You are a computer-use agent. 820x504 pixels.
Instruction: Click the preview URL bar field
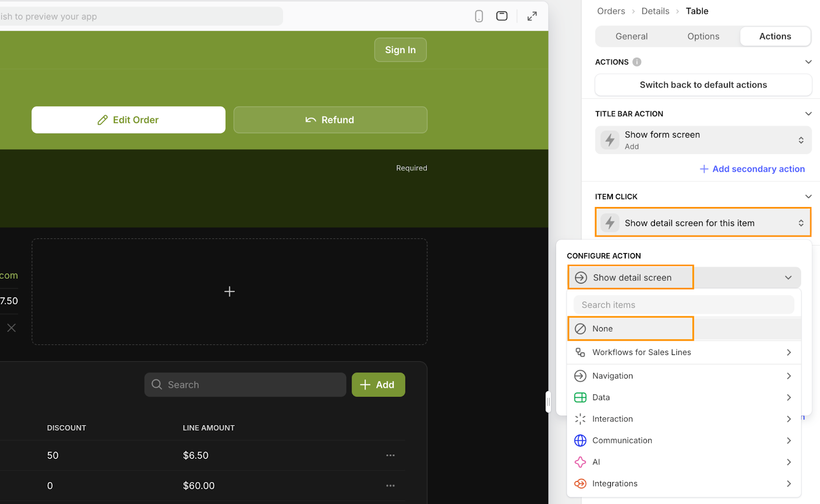point(141,16)
